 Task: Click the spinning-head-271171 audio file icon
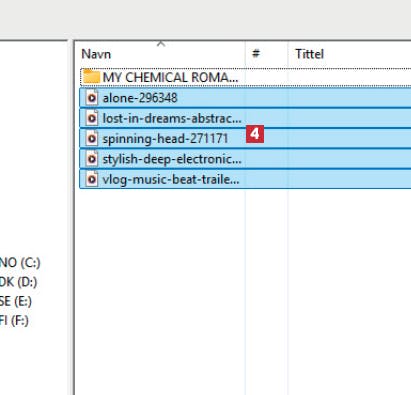click(92, 138)
